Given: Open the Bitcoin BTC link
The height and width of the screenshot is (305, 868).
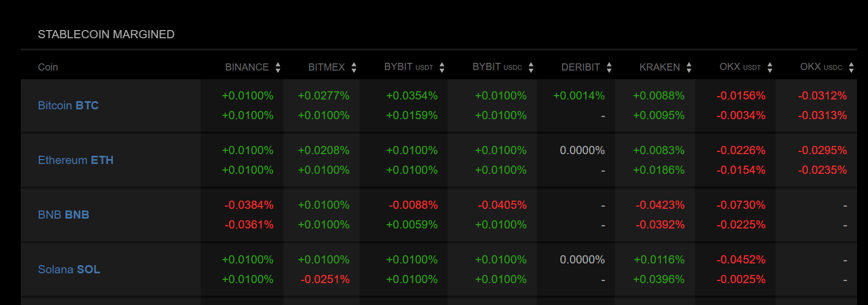Looking at the screenshot, I should point(68,105).
